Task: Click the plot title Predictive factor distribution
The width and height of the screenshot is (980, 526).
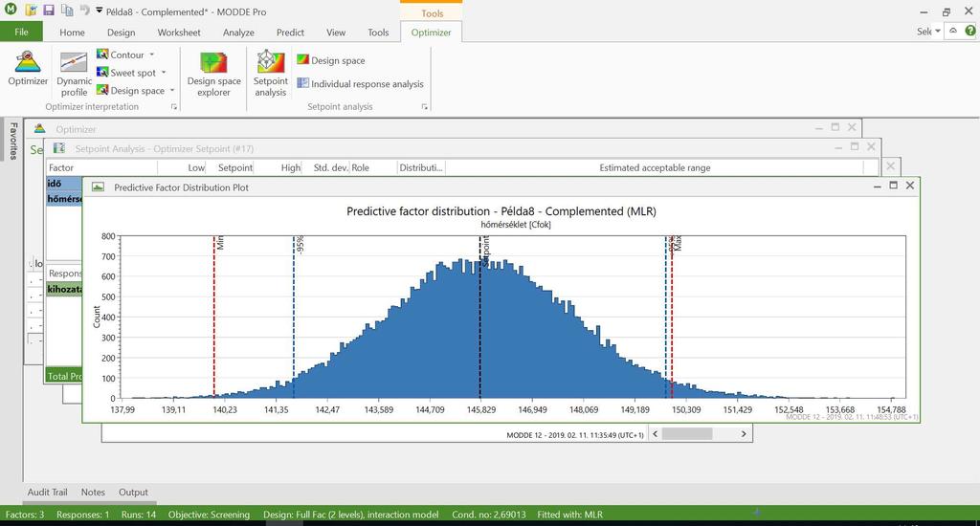Action: 501,211
